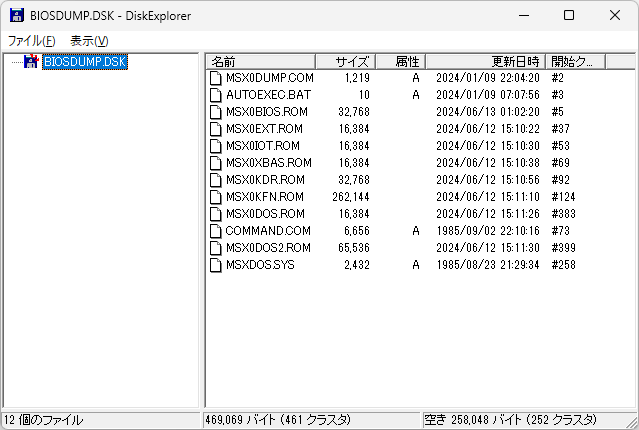Click start cluster #258
The height and width of the screenshot is (430, 639).
[x=564, y=265]
